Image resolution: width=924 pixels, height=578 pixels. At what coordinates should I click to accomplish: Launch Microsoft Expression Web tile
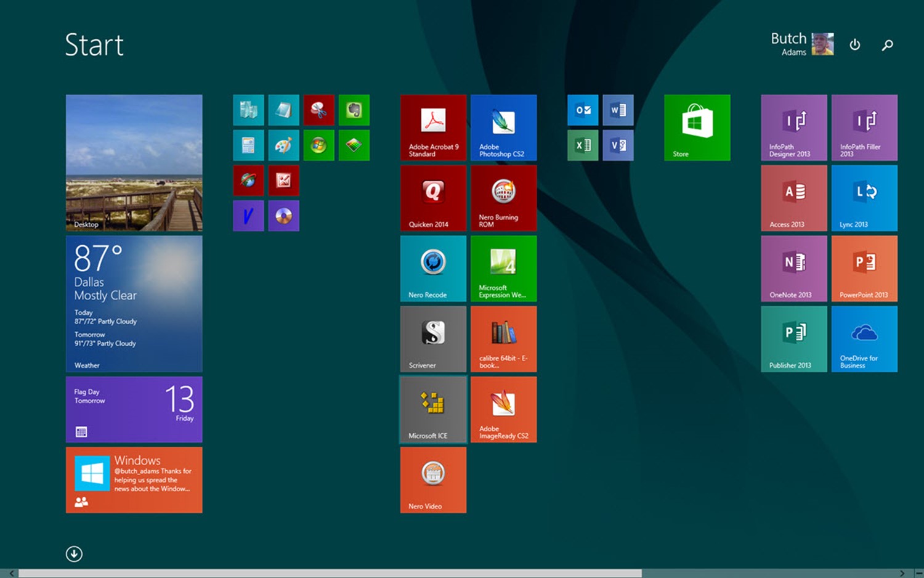[503, 269]
